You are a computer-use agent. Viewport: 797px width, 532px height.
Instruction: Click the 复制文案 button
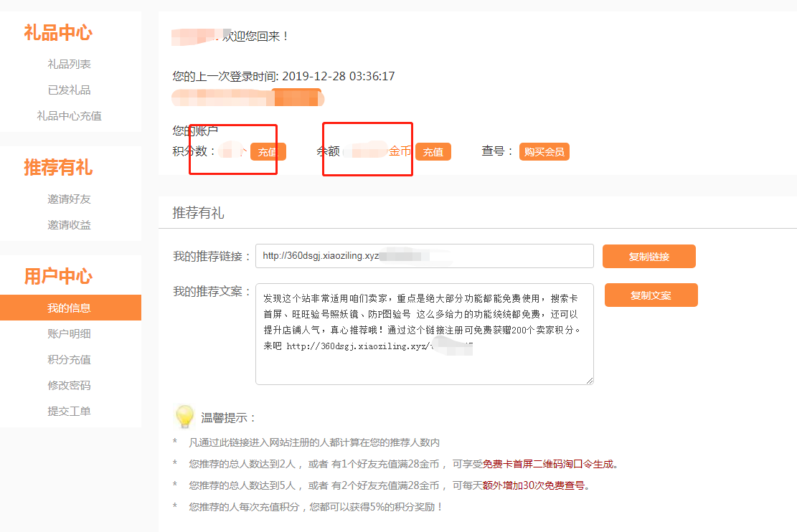(651, 295)
